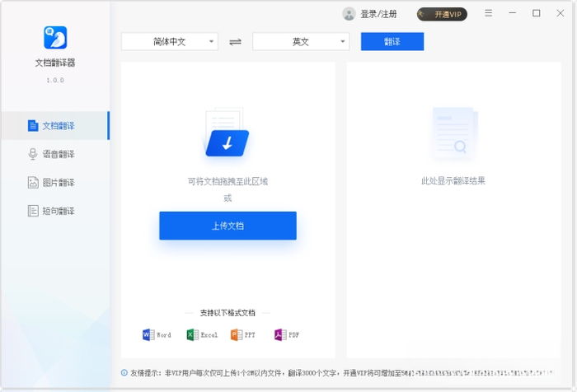577x392 pixels.
Task: Open the 简体中文 source language dropdown
Action: 170,41
